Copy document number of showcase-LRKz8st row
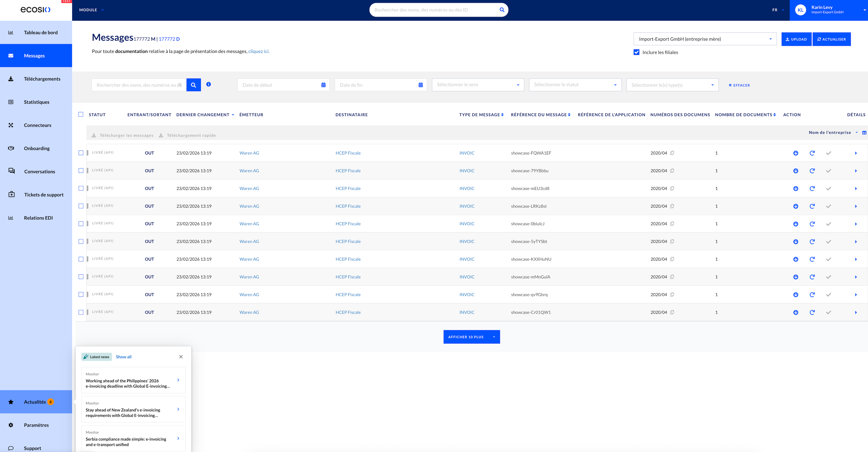 coord(672,206)
